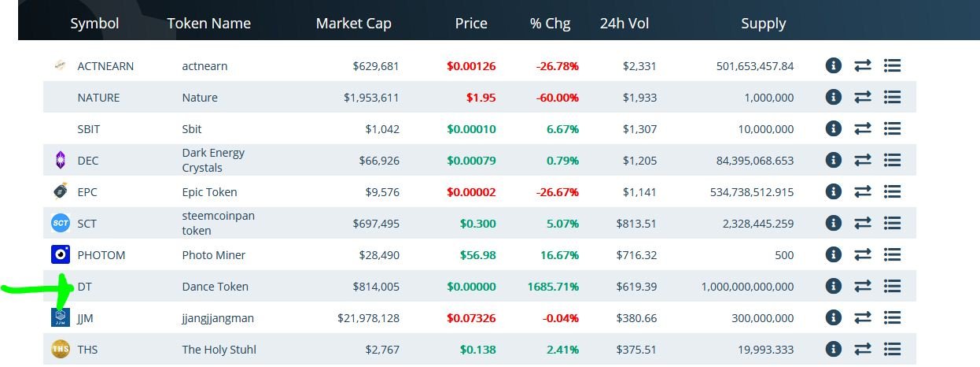Screen dimensions: 980x367
Task: Click the Dark Energy Crystals logo
Action: tap(61, 161)
